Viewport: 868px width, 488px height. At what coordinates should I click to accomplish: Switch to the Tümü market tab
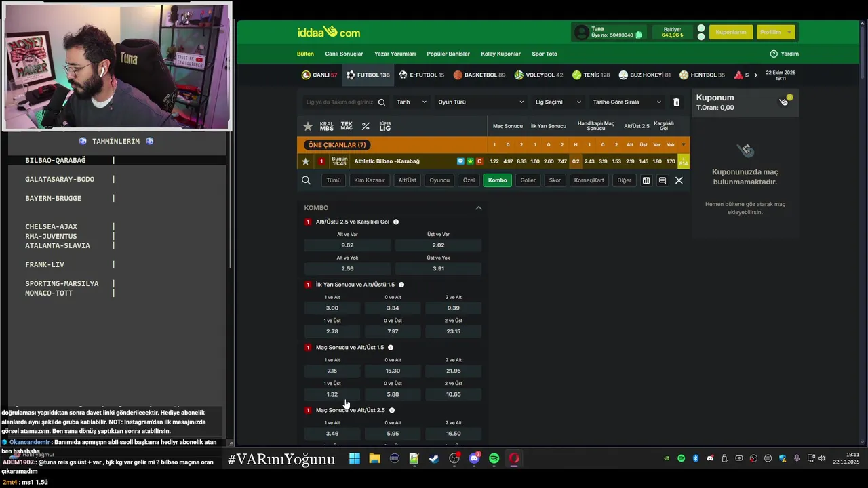pyautogui.click(x=334, y=180)
